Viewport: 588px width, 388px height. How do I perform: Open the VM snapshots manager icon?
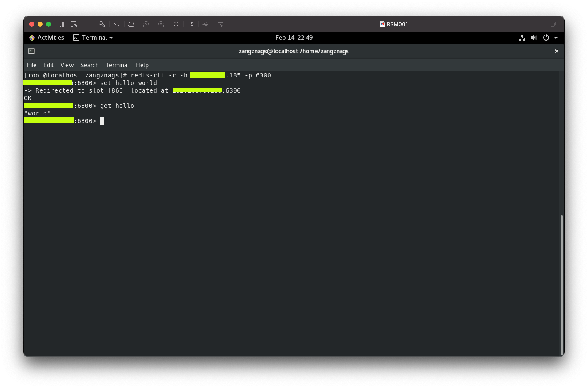pos(74,24)
